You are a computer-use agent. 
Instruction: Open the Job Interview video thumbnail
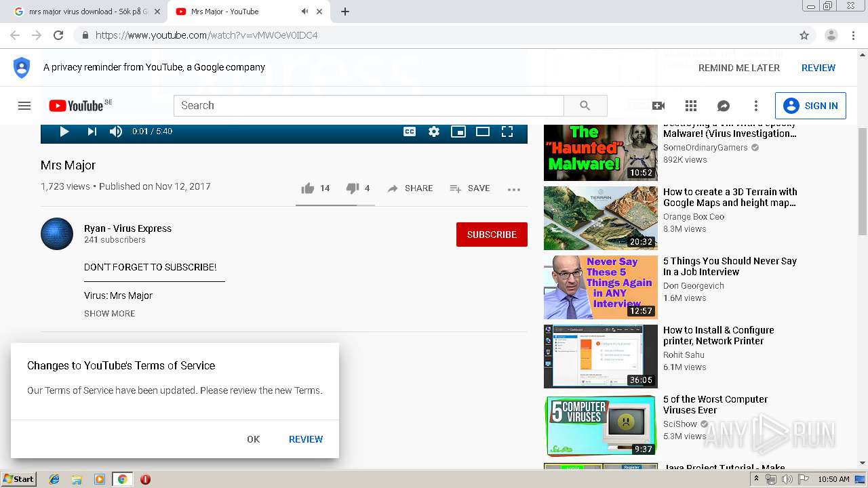[601, 287]
